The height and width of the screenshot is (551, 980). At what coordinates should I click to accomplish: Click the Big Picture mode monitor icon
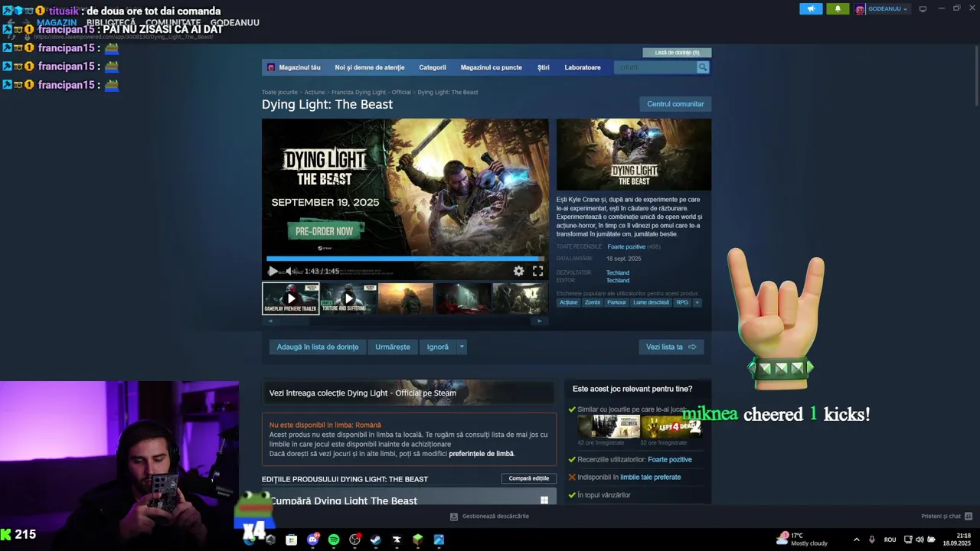point(923,9)
